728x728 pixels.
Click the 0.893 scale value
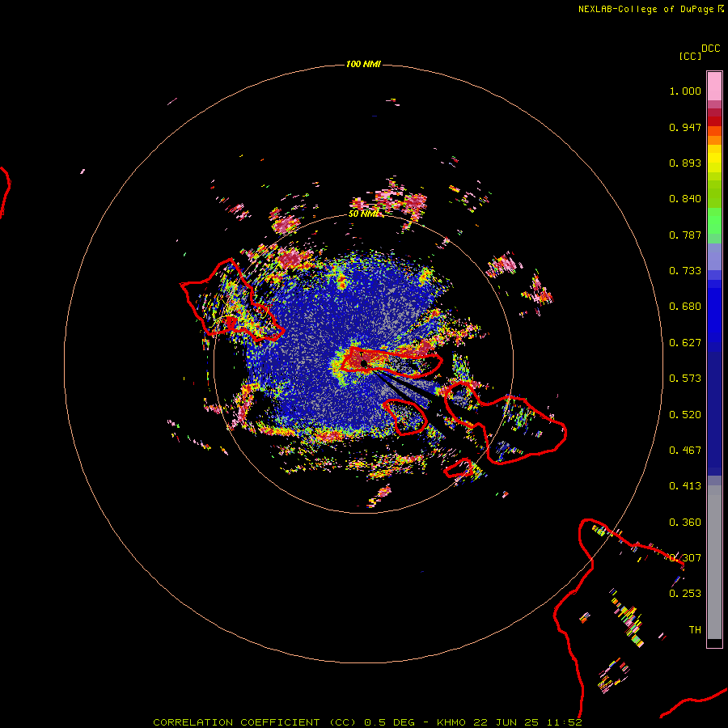click(x=685, y=163)
